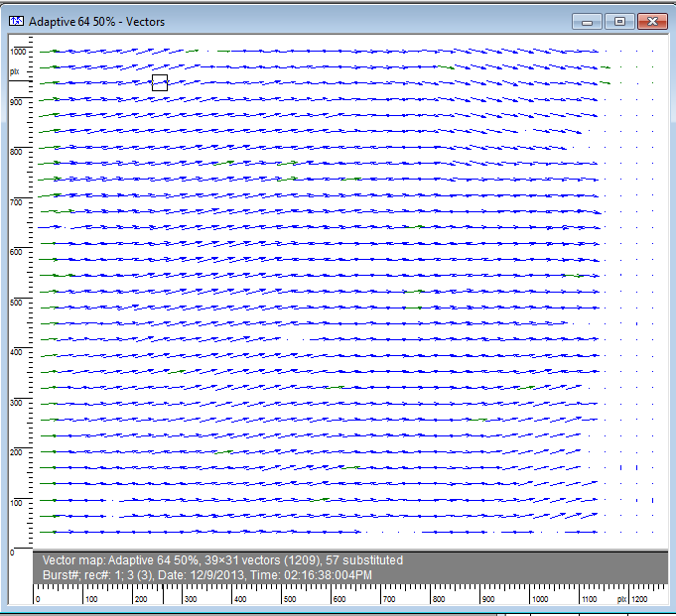Click the 'pix' unit label on vertical axis
Screen dimensions: 676x616
[14, 71]
